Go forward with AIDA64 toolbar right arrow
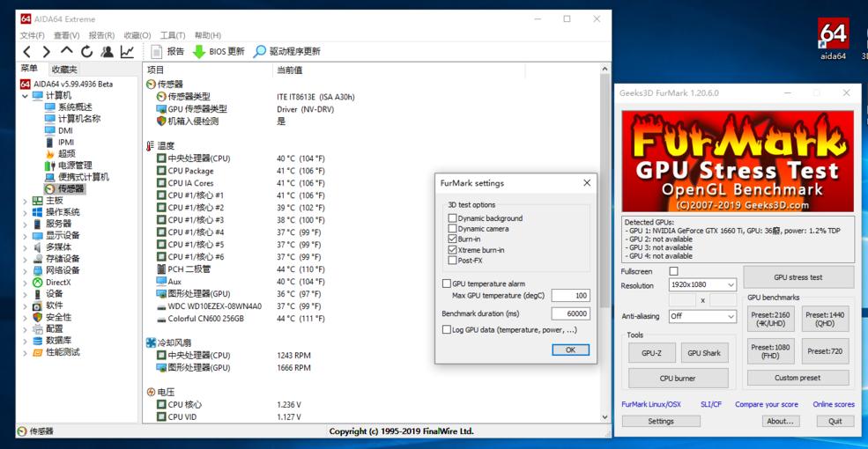This screenshot has height=449, width=868. (47, 52)
